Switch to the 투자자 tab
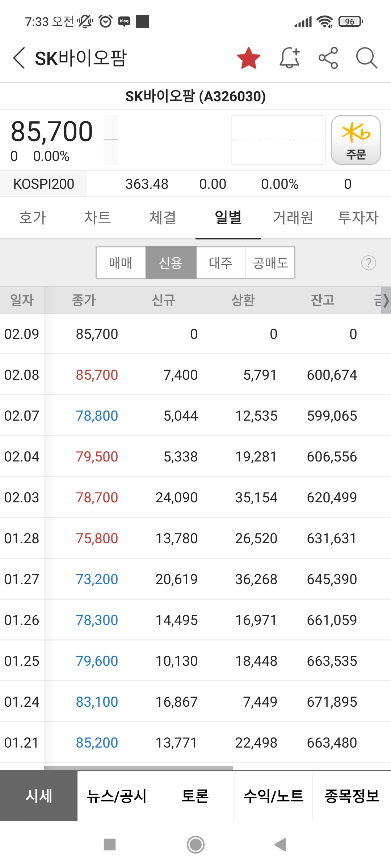 [x=358, y=218]
